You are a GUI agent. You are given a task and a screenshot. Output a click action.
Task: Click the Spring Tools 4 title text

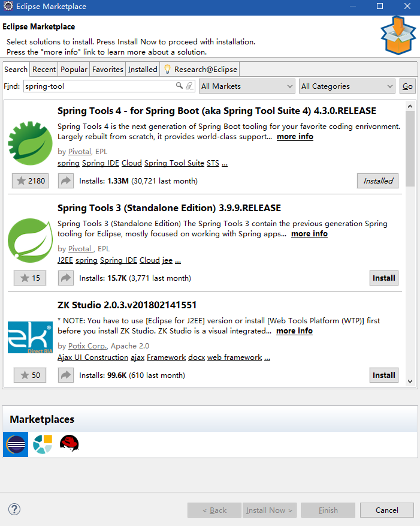[x=217, y=111]
